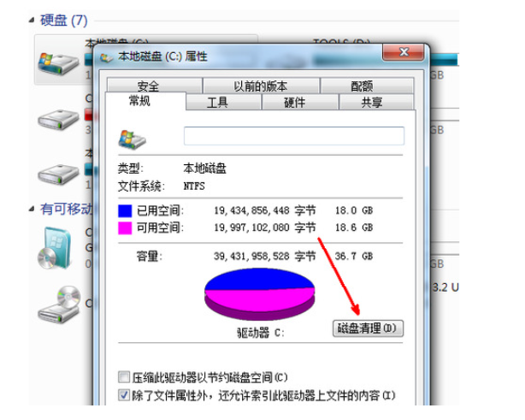Select the software disc box icon under removable storage
The image size is (525, 420).
[x=55, y=248]
